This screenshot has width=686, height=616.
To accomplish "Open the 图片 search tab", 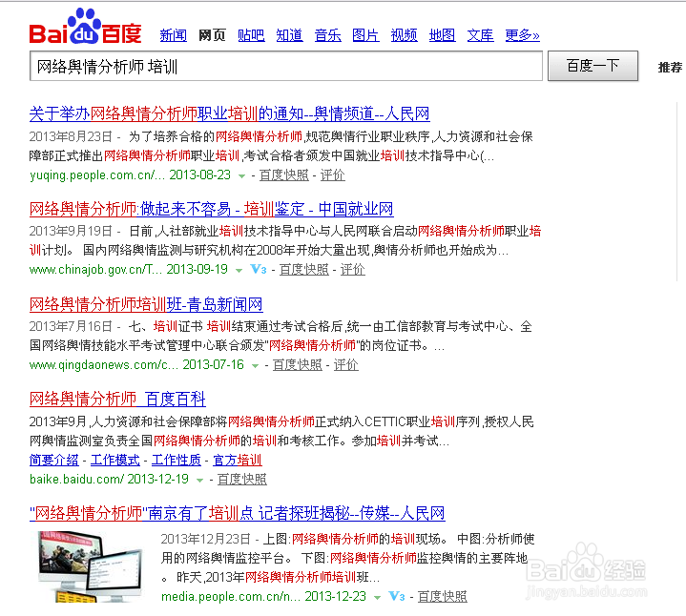I will click(365, 35).
